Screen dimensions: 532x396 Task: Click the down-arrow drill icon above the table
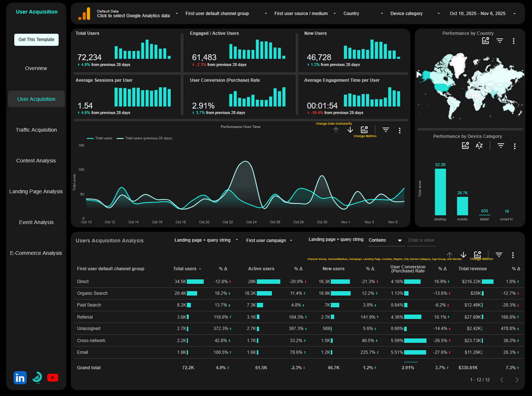[x=463, y=255]
